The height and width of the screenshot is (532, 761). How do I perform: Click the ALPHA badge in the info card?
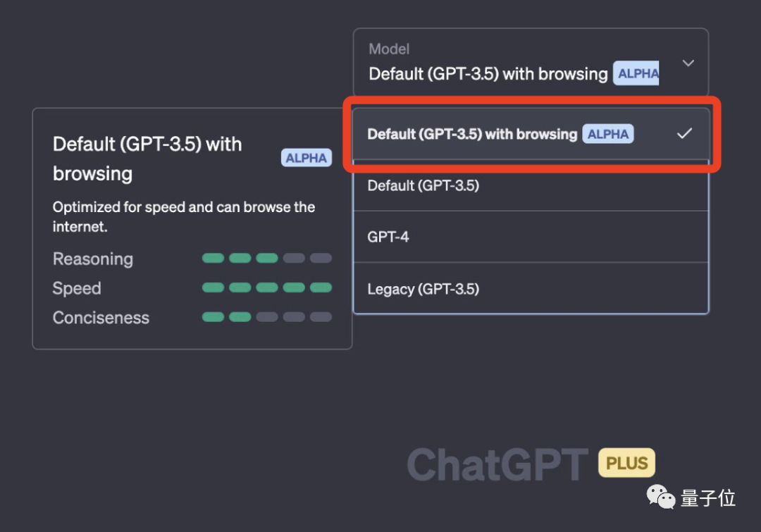pos(306,158)
